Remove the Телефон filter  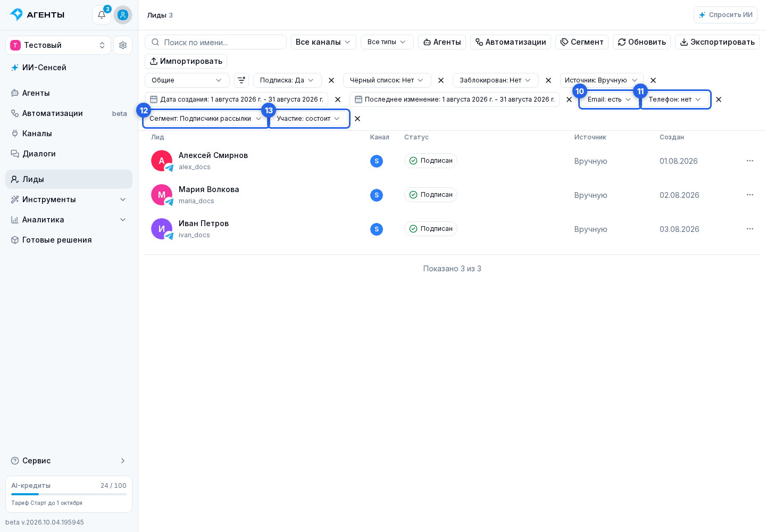click(719, 99)
